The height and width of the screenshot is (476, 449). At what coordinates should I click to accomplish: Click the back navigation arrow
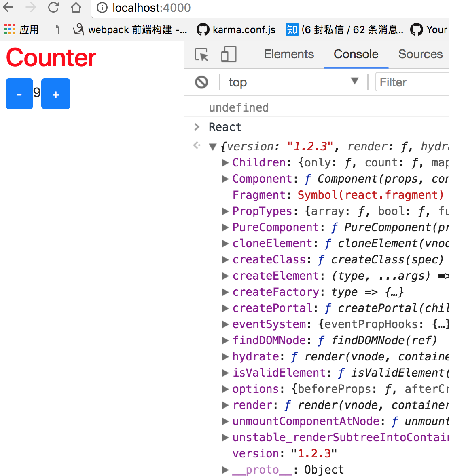click(x=9, y=8)
